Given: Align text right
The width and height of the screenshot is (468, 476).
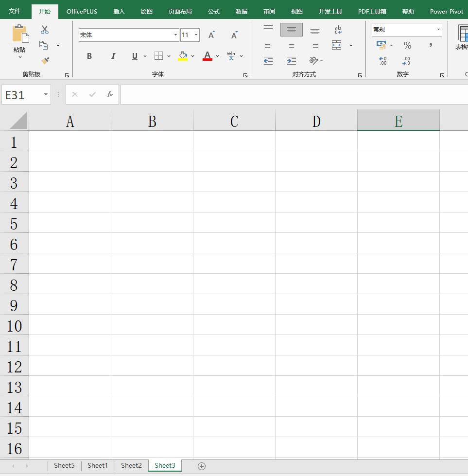Looking at the screenshot, I should (315, 45).
